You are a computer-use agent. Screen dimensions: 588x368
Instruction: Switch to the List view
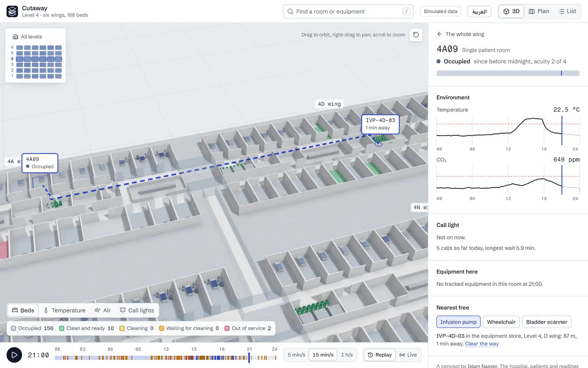coord(567,11)
